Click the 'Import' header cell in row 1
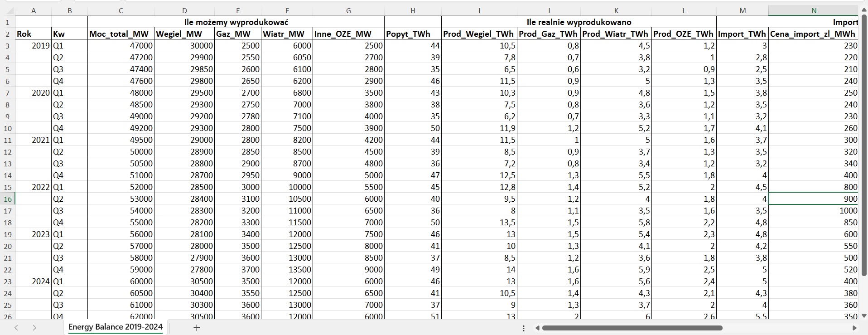 [787, 22]
